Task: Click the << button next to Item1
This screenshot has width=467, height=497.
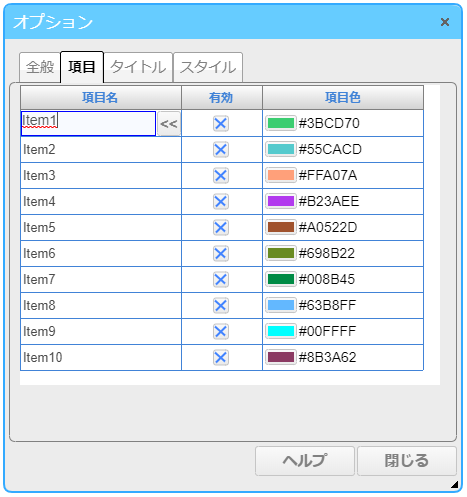Action: (169, 124)
